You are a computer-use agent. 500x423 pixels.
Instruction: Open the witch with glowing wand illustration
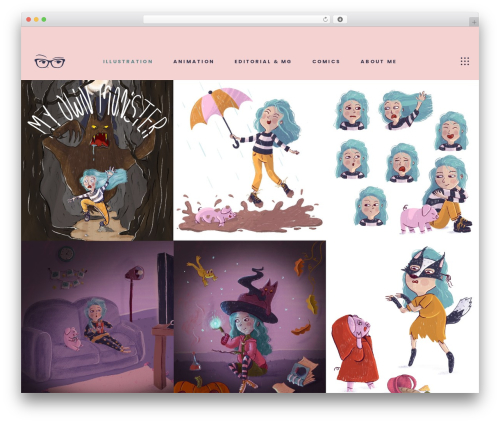250,317
